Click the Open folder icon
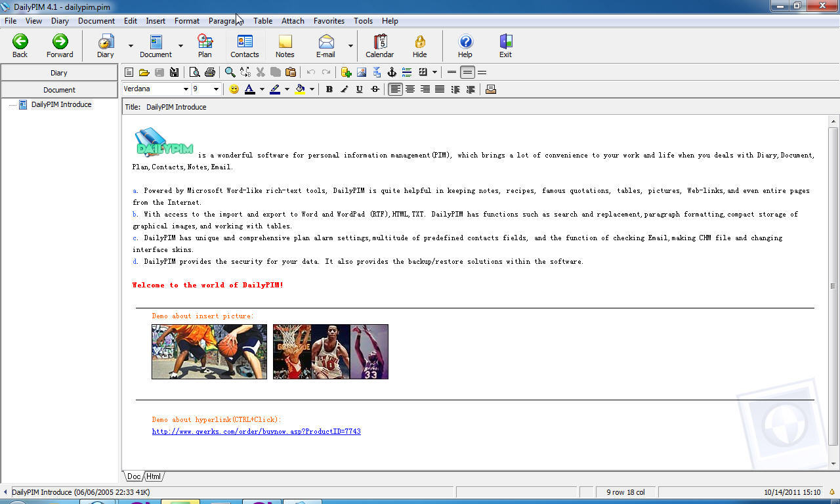The image size is (840, 504). [144, 72]
